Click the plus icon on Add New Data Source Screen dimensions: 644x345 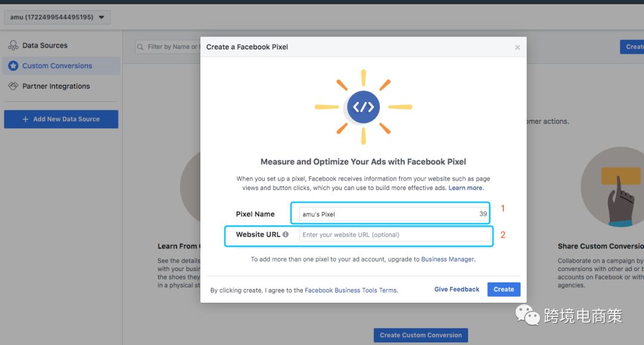click(26, 119)
